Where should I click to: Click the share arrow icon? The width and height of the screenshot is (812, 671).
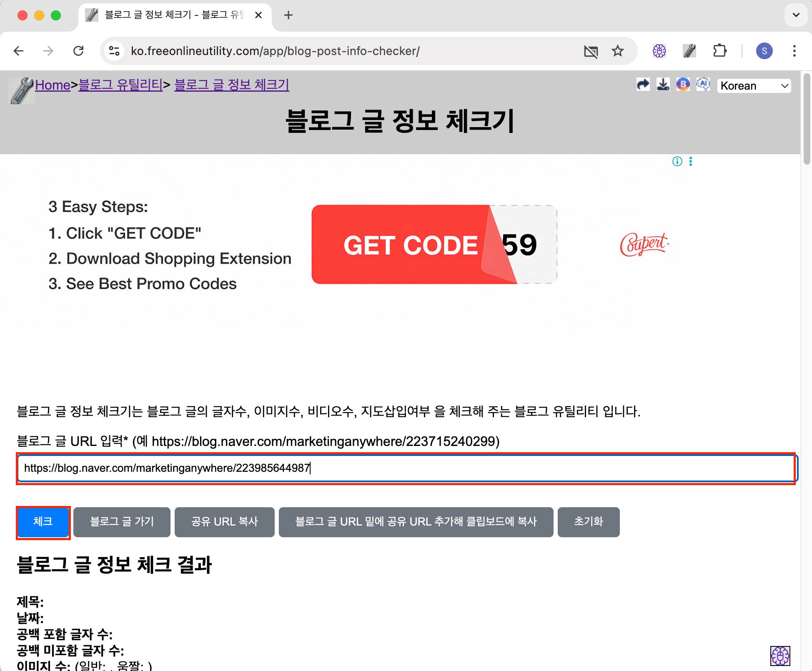tap(643, 85)
